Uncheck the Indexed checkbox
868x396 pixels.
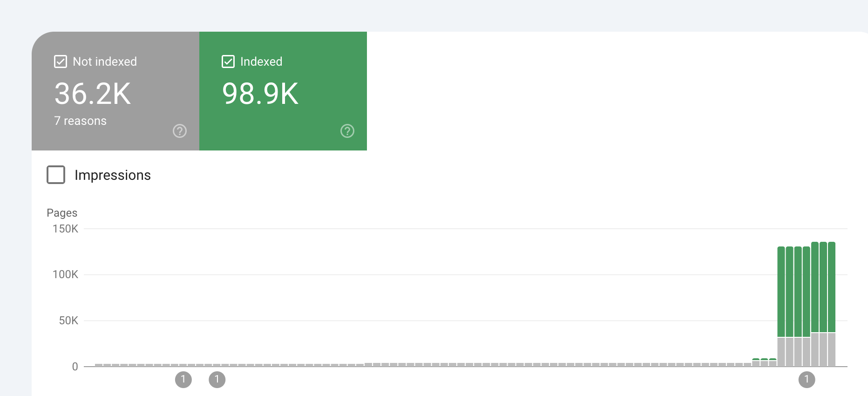pos(228,61)
